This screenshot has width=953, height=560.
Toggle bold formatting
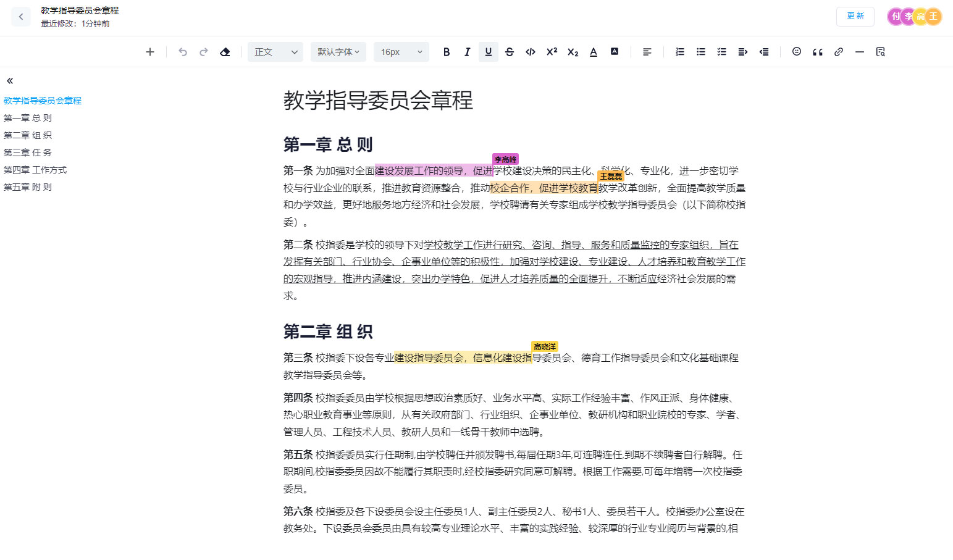tap(447, 52)
